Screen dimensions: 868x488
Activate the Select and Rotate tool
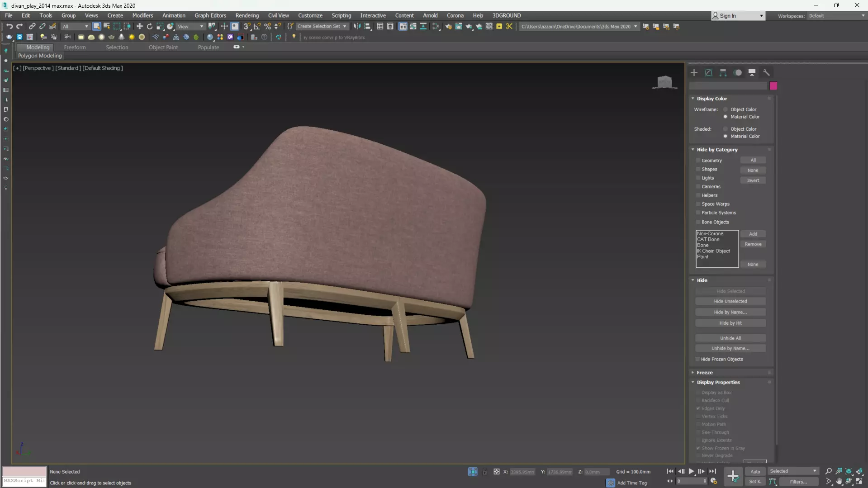150,26
